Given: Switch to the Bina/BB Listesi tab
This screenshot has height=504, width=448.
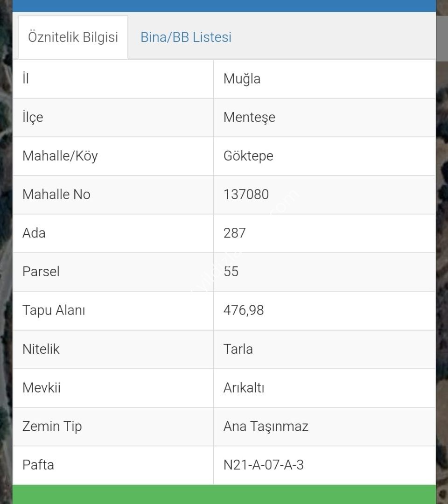Looking at the screenshot, I should 186,37.
